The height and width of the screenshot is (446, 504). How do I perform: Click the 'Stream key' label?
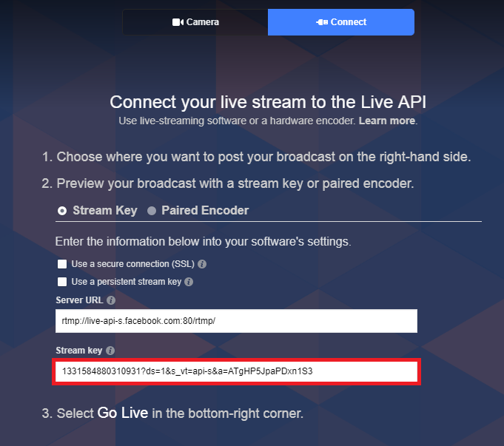click(x=79, y=351)
